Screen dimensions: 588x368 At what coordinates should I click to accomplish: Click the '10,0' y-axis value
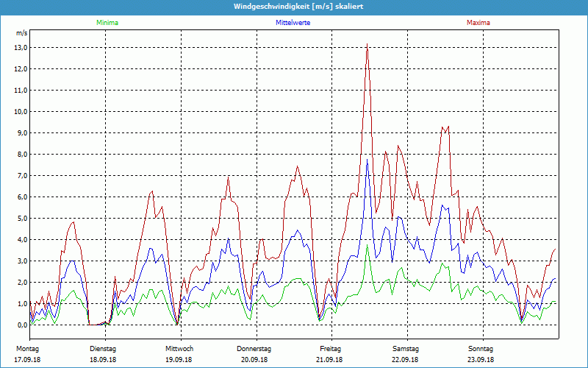pos(21,112)
